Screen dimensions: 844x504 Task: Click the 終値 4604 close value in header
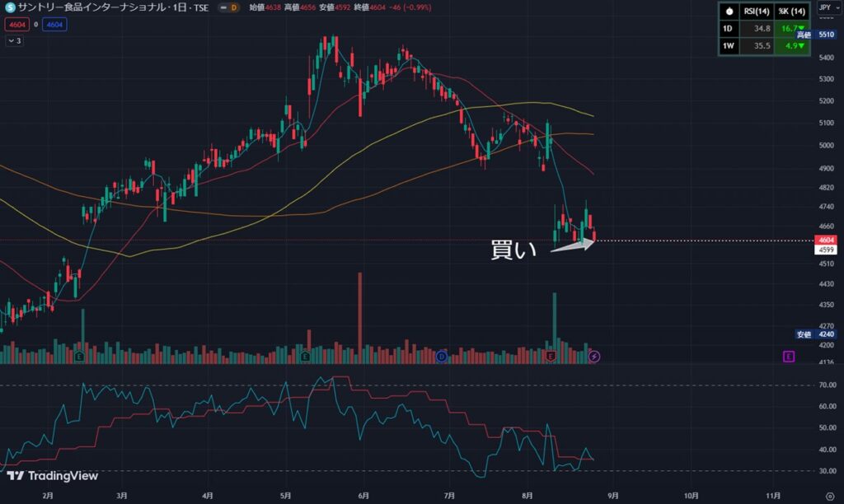click(370, 7)
